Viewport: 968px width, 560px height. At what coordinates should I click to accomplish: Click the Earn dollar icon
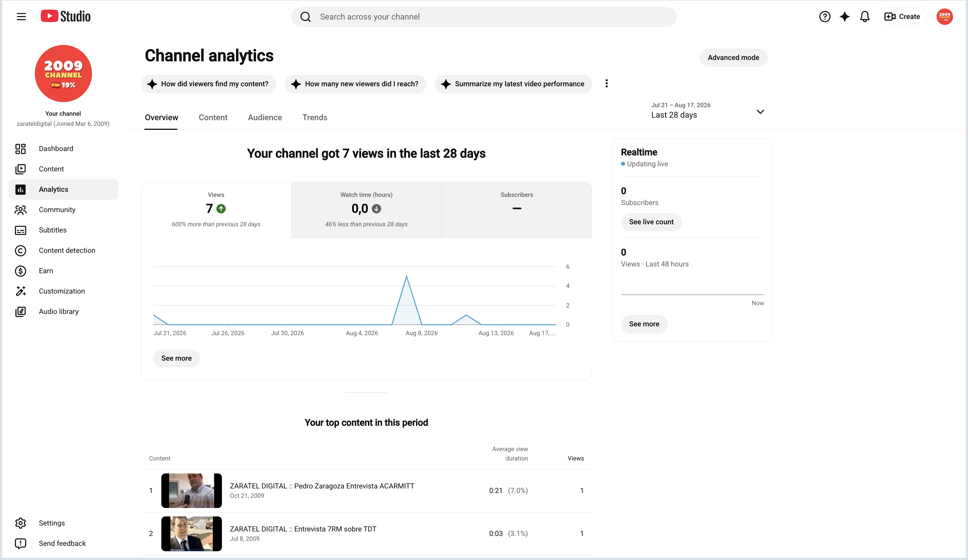click(20, 271)
